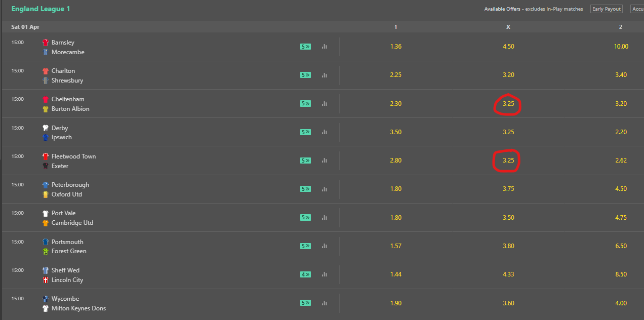Expand more markets badge for Peterborough v Oxford Utd
Screen dimensions: 644x320
[305, 189]
